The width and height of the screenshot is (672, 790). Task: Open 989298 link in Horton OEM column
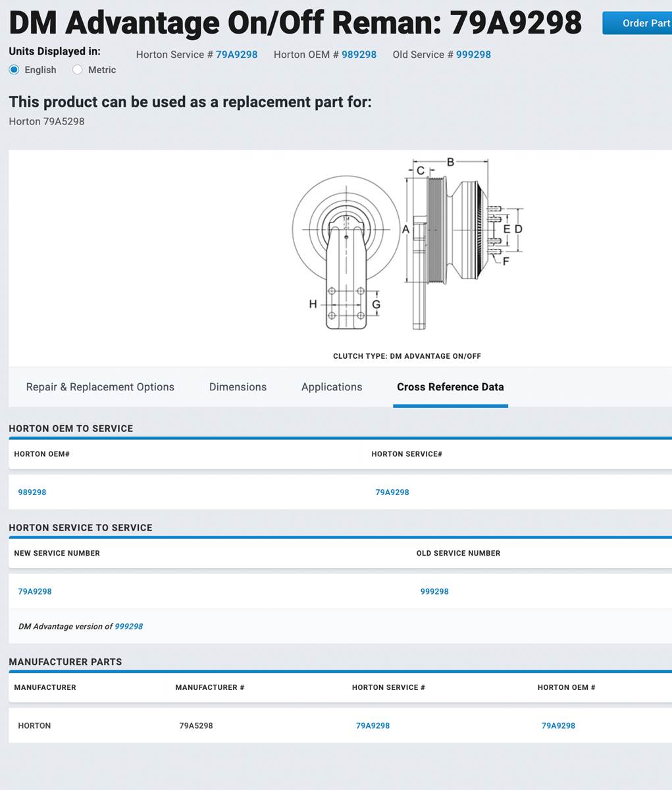(32, 492)
